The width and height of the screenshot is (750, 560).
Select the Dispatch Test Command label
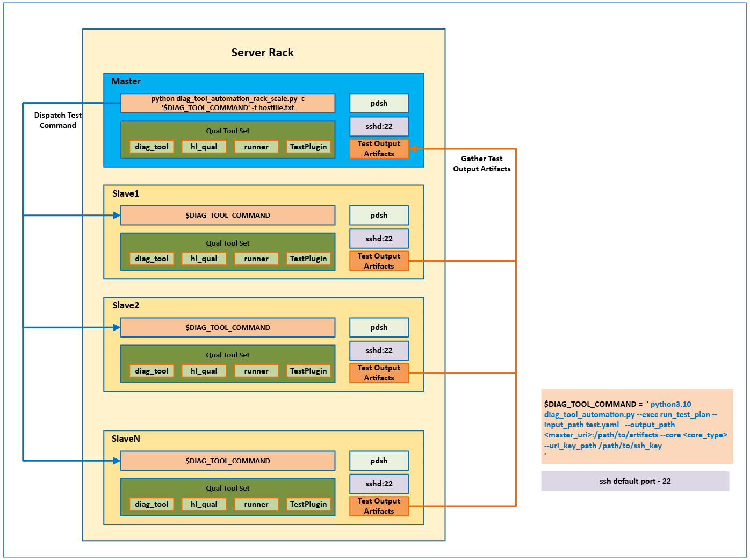coord(57,120)
